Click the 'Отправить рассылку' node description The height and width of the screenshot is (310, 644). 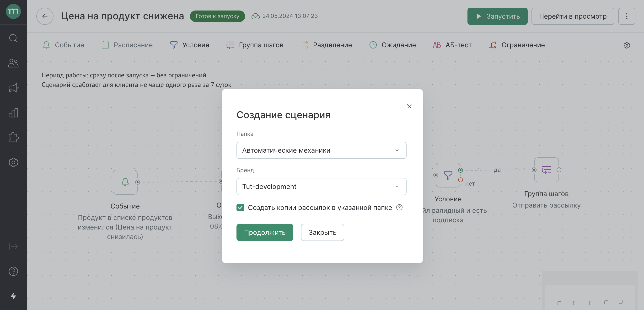546,205
